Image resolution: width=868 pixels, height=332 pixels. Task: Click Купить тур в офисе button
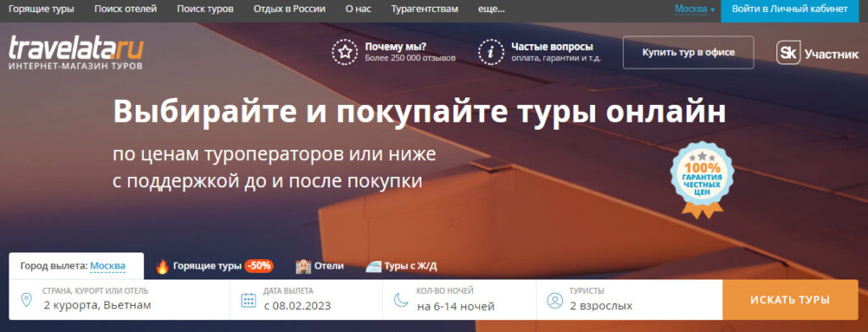click(688, 53)
